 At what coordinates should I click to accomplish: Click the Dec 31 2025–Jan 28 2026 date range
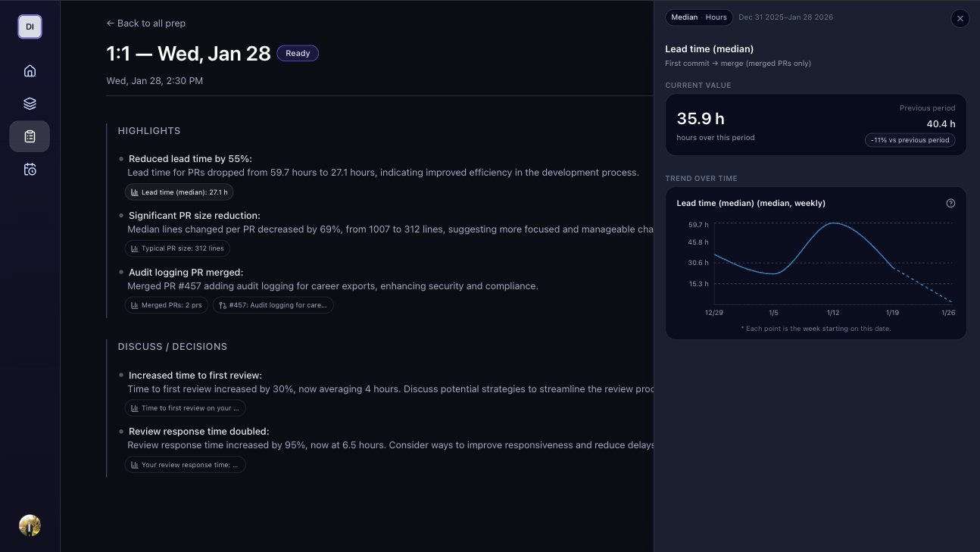coord(785,17)
